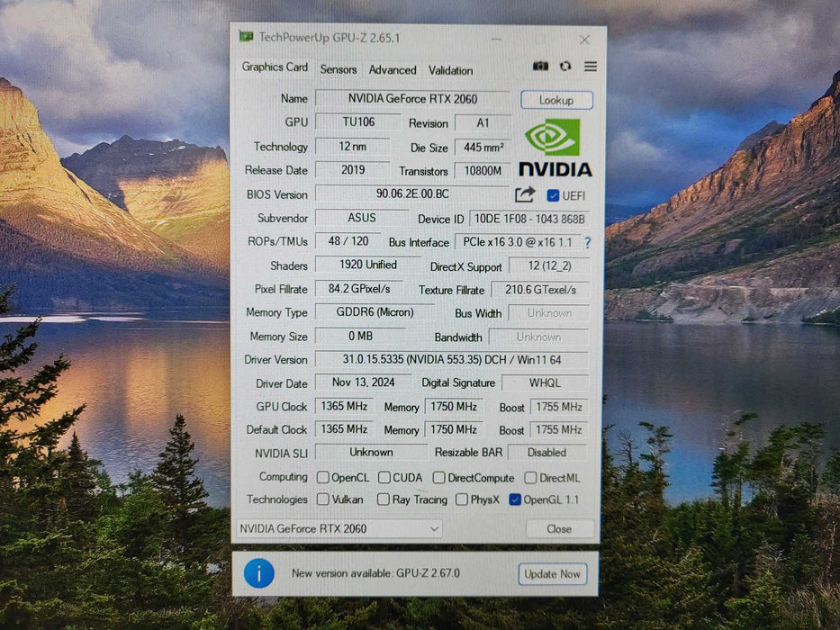The height and width of the screenshot is (630, 840).
Task: Click the Close button at bottom
Action: (x=559, y=529)
